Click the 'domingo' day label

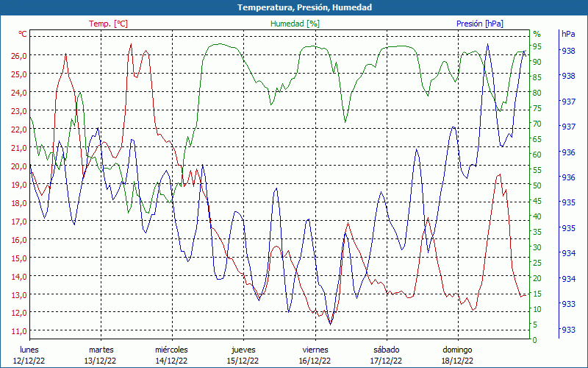coord(457,350)
